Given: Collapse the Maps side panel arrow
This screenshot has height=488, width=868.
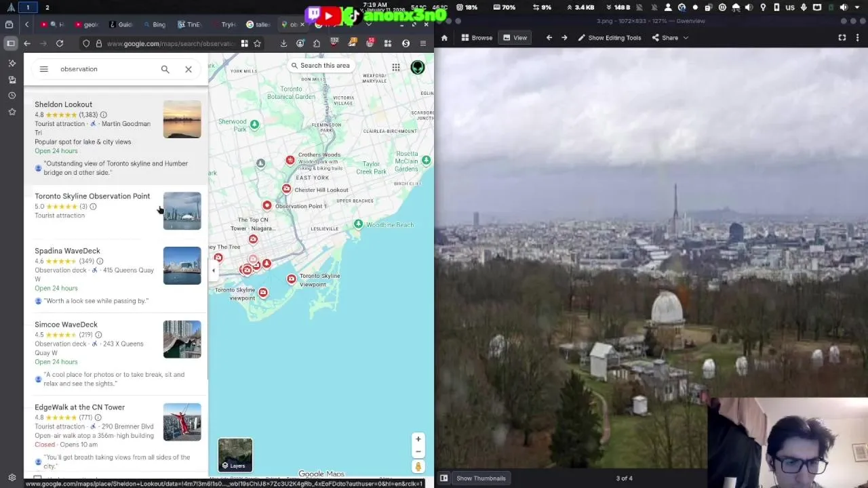Looking at the screenshot, I should click(x=214, y=270).
